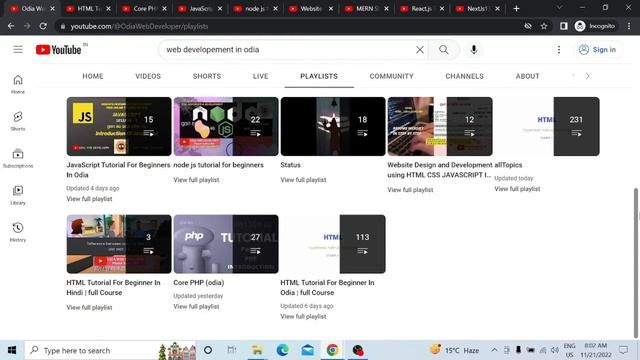Click 'JavaScript Tutorial For Beginners In Odia' title
Screen dimensions: 640x360
point(118,170)
